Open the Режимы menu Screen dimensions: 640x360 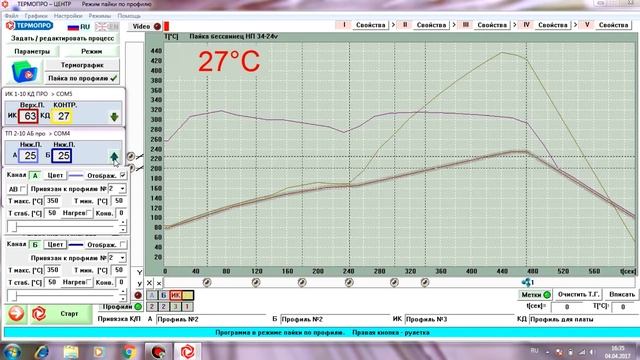click(x=100, y=16)
